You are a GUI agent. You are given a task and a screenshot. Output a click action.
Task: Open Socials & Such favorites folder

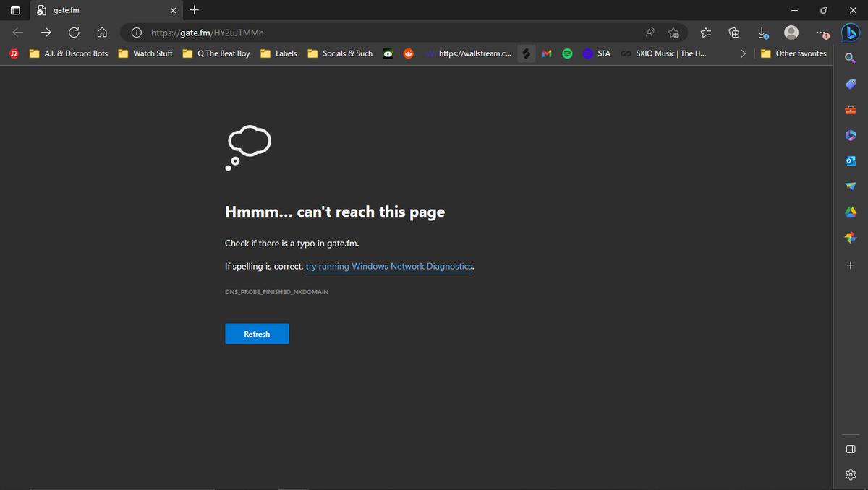pyautogui.click(x=340, y=53)
